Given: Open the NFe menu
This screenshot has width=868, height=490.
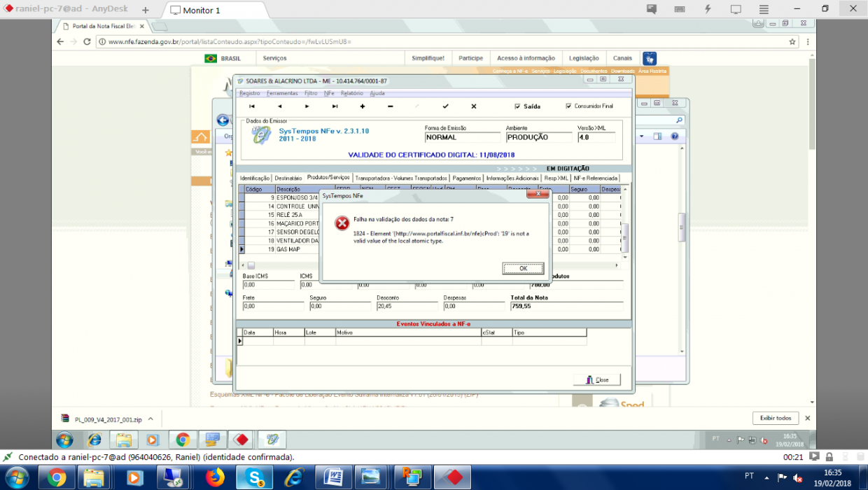Looking at the screenshot, I should click(x=329, y=93).
